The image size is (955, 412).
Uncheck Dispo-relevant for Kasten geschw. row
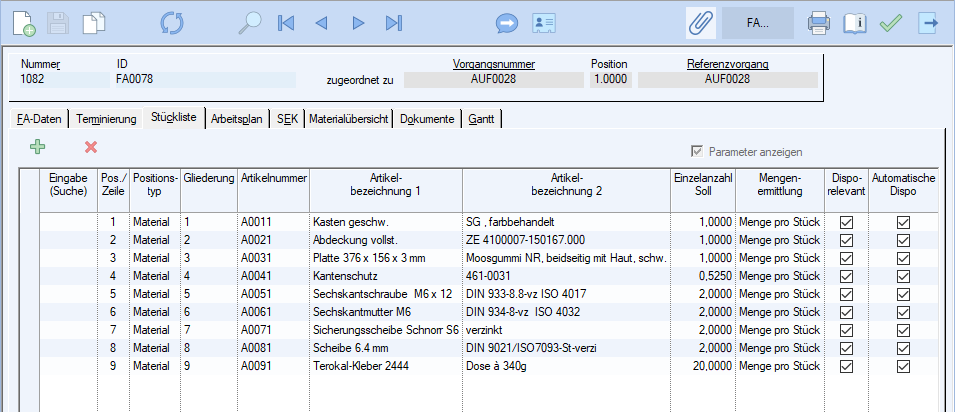pos(846,222)
